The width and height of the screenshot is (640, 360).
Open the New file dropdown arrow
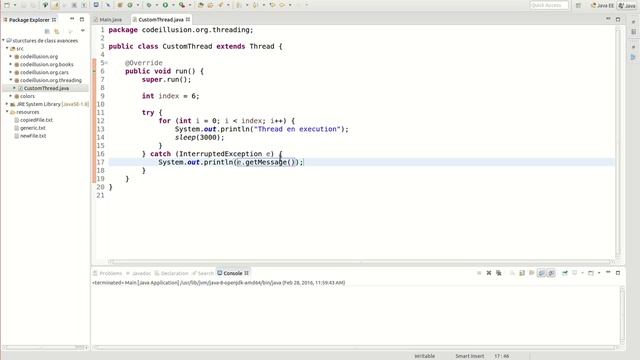pyautogui.click(x=15, y=5)
